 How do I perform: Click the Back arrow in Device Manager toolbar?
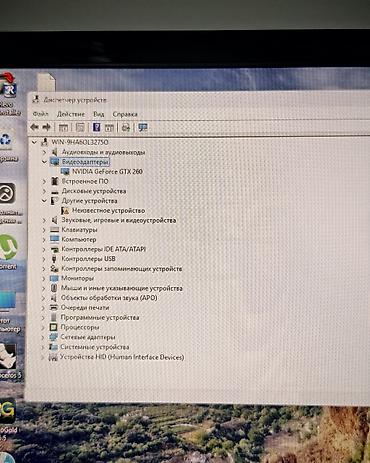point(34,127)
